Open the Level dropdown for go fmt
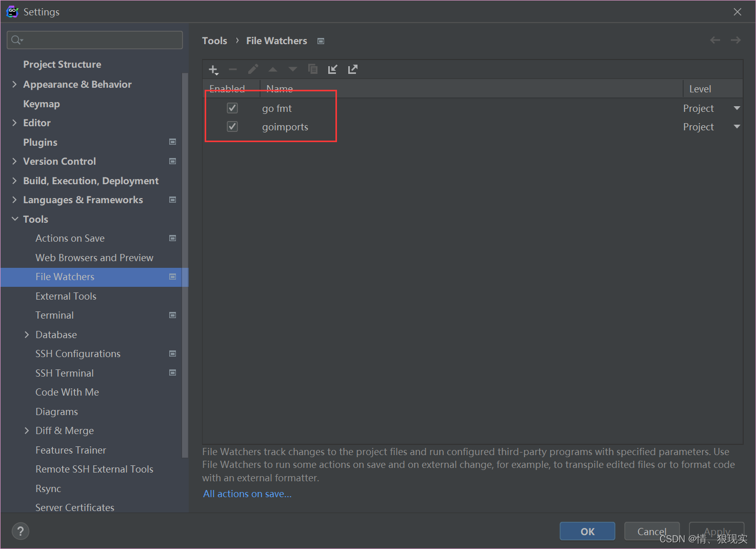Image resolution: width=756 pixels, height=549 pixels. pyautogui.click(x=737, y=108)
